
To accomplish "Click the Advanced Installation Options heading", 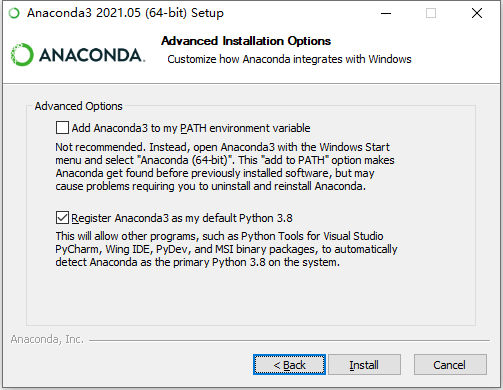I will (246, 41).
